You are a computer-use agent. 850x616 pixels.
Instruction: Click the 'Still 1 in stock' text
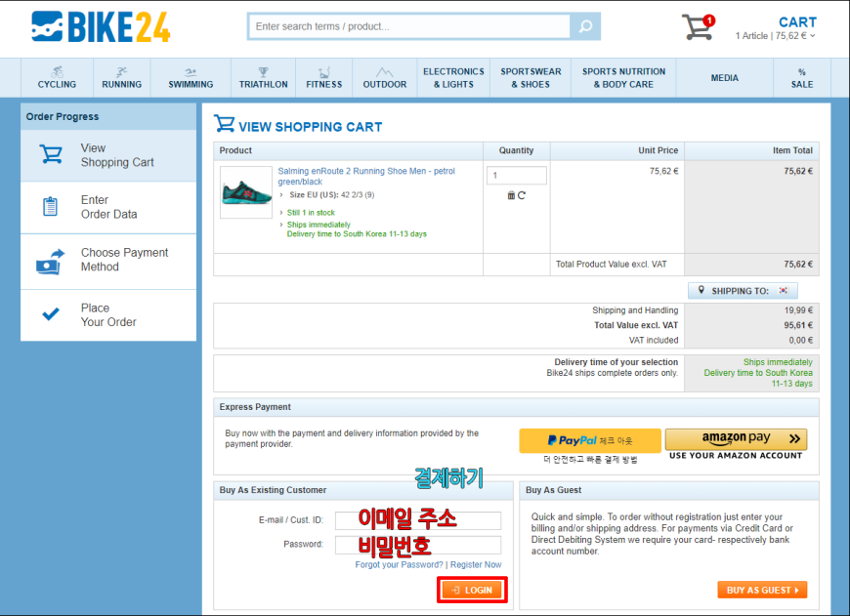coord(311,213)
